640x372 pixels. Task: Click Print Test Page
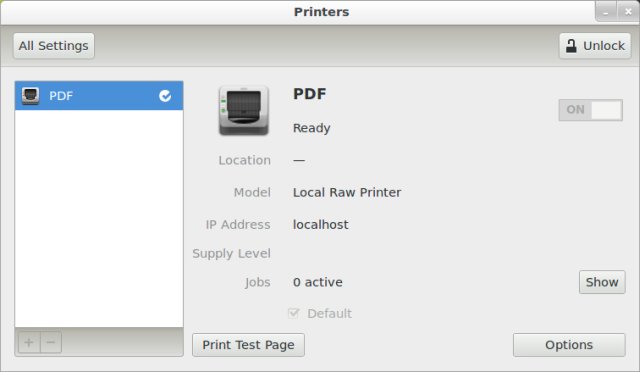(248, 345)
